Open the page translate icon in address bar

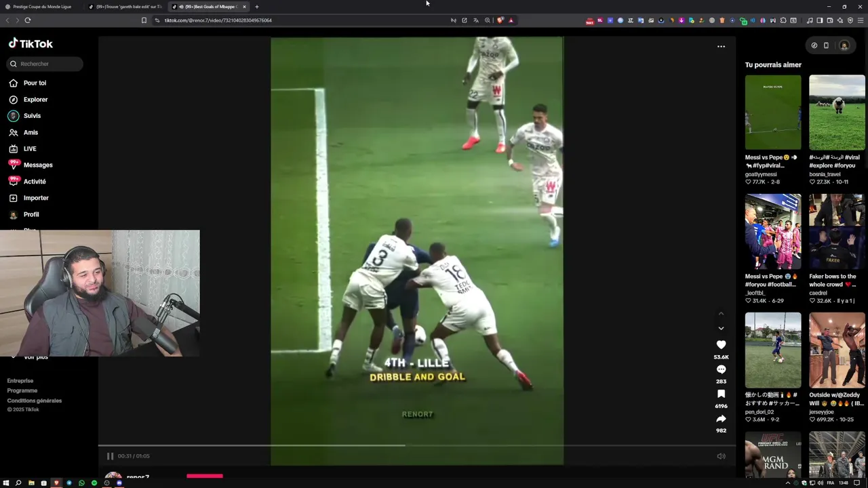pyautogui.click(x=475, y=20)
